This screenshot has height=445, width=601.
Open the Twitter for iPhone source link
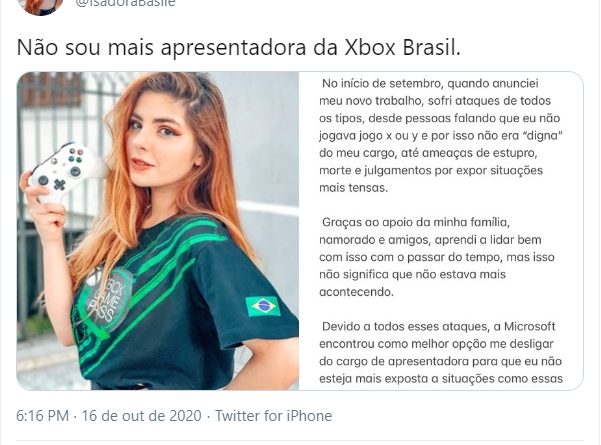(x=273, y=416)
